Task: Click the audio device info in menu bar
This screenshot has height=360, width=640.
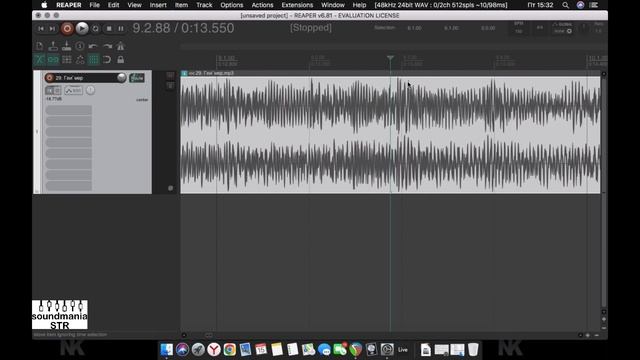Action: [x=441, y=5]
